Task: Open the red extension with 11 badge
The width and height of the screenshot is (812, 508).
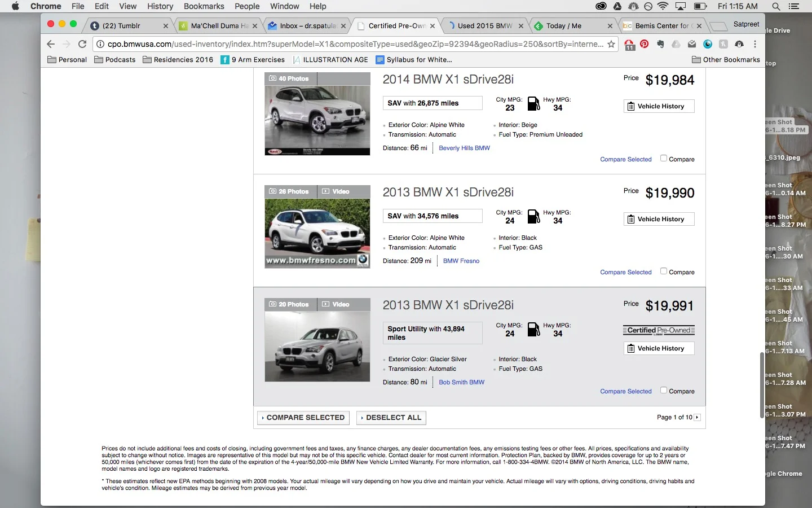Action: click(629, 45)
